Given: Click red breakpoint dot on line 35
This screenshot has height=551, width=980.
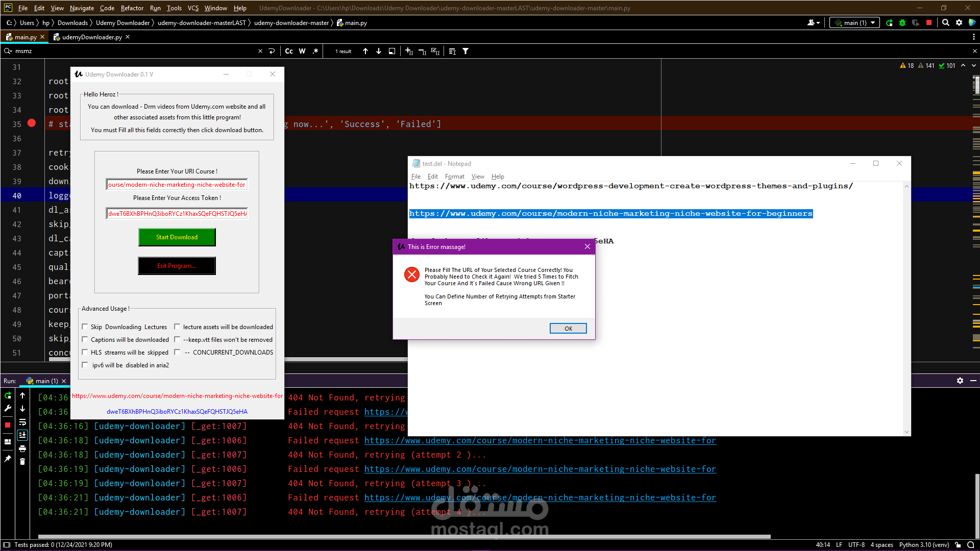Looking at the screenshot, I should click(32, 123).
